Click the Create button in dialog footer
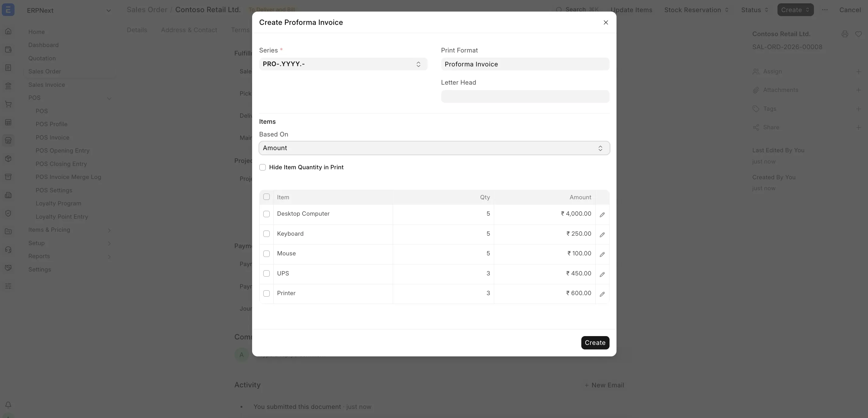The height and width of the screenshot is (418, 868). 595,342
